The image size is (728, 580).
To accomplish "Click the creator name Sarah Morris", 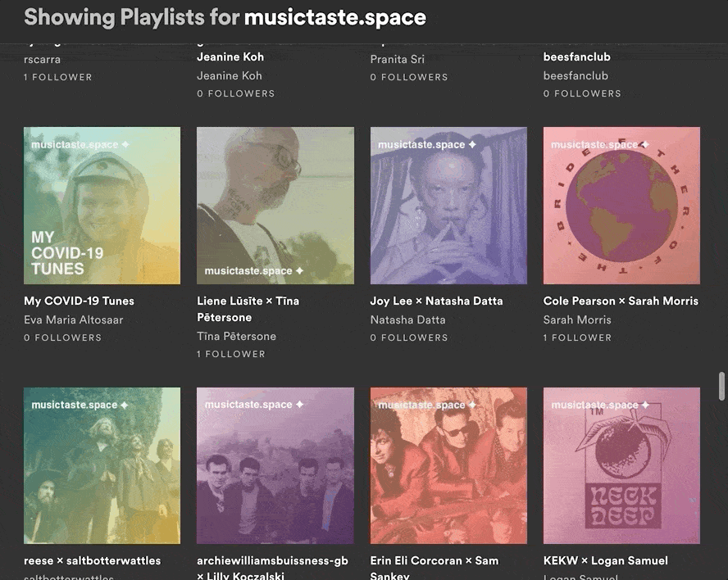I will click(x=577, y=319).
